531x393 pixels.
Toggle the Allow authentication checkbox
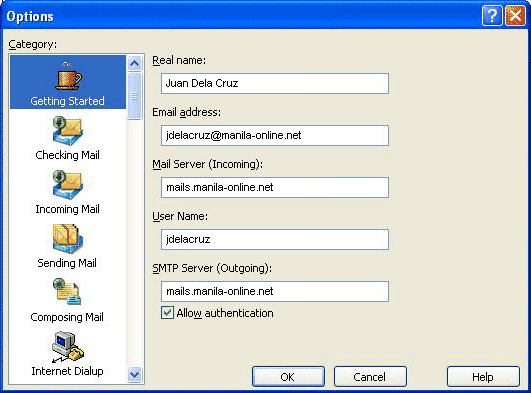click(x=167, y=313)
